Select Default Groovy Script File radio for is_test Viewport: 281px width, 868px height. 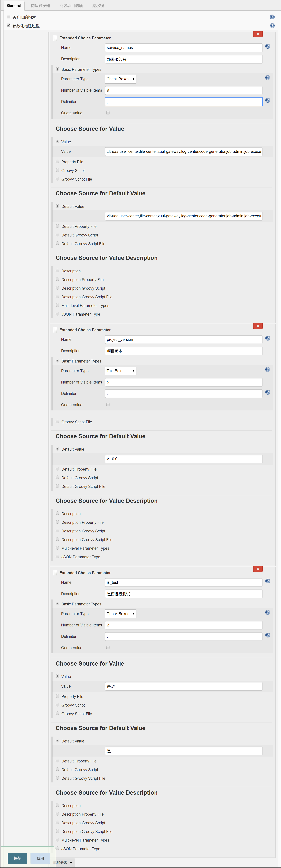pyautogui.click(x=57, y=778)
